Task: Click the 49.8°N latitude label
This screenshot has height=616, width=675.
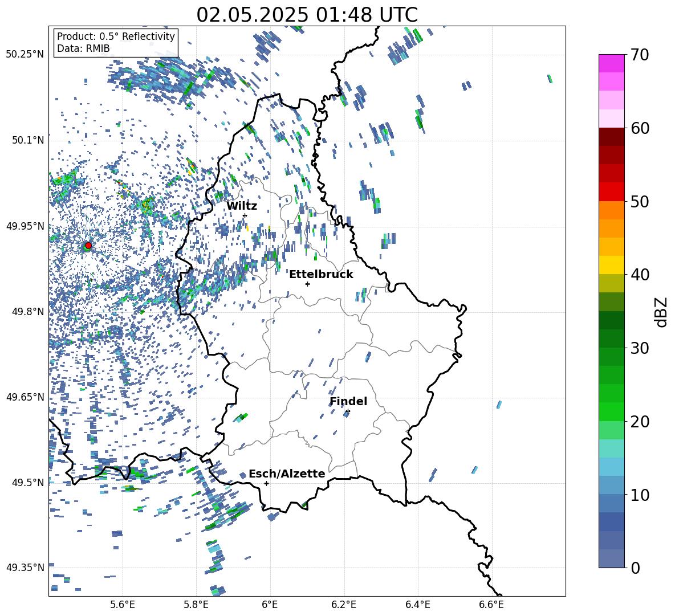Action: (x=29, y=312)
